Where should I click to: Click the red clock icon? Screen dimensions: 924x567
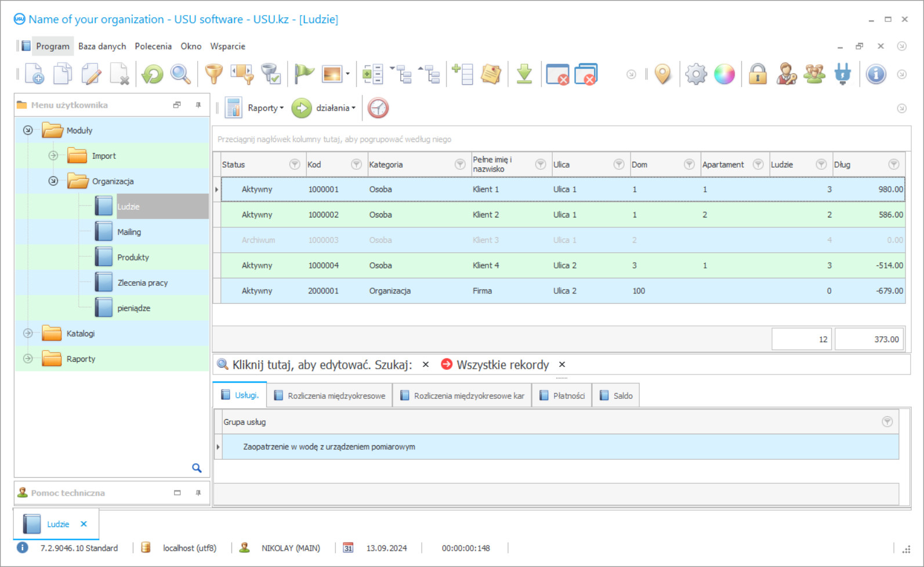(x=378, y=108)
